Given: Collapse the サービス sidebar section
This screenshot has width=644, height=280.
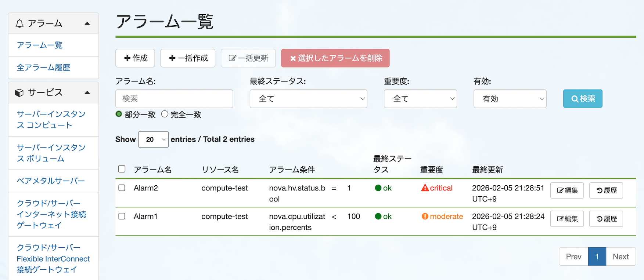Looking at the screenshot, I should (87, 92).
